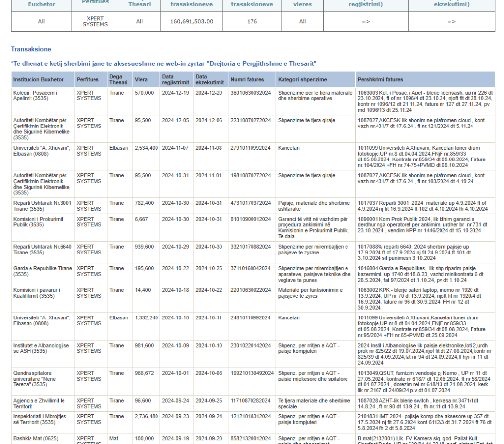This screenshot has width=504, height=444.
Task: Click invoice number 199210130492024
Action: [x=252, y=373]
